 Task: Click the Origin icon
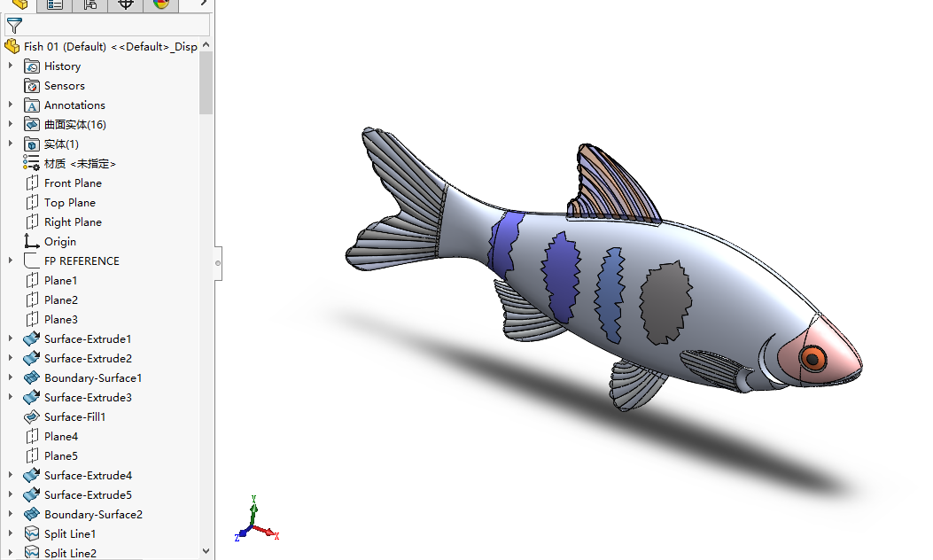pyautogui.click(x=32, y=241)
